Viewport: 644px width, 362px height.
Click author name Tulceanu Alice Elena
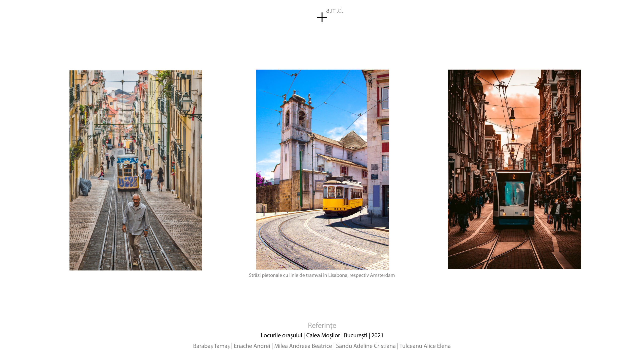425,346
